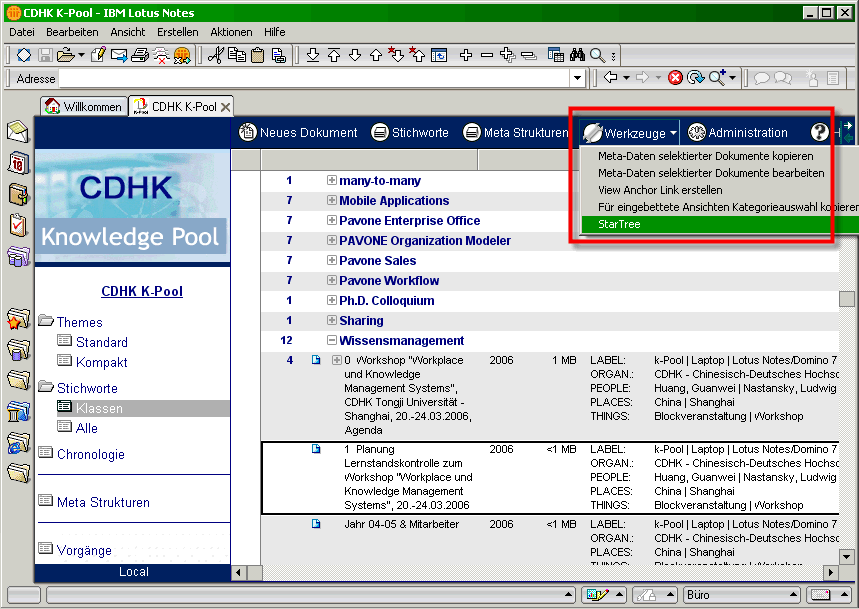Click the Copy toolbar icon

[237, 55]
